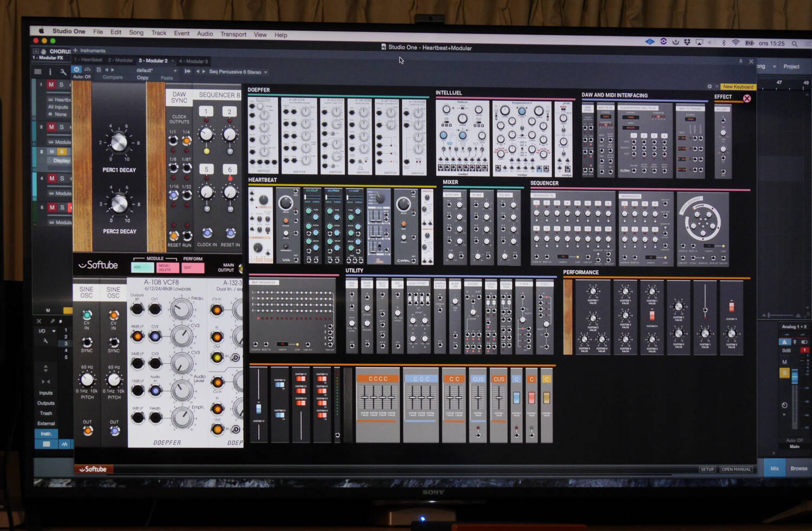Select the circular sequencer module thumbnail
This screenshot has width=812, height=531.
click(x=702, y=228)
